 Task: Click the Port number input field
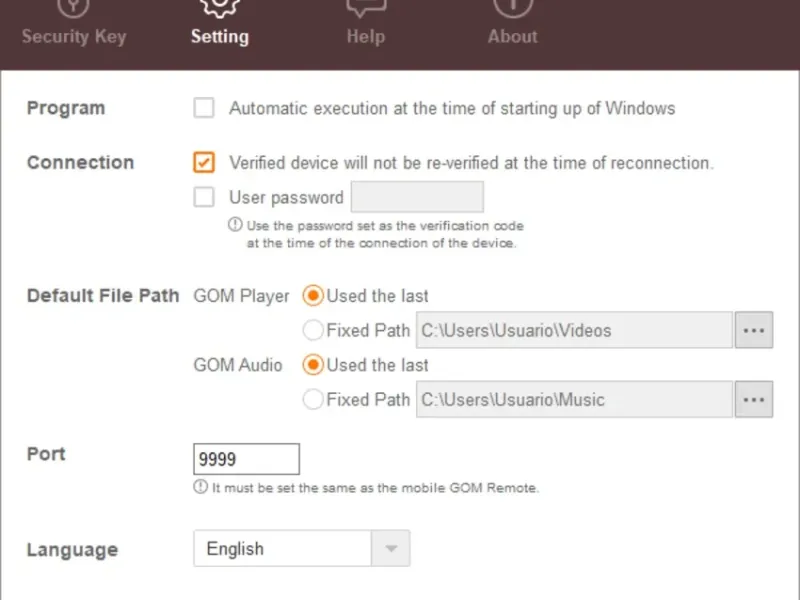[246, 460]
